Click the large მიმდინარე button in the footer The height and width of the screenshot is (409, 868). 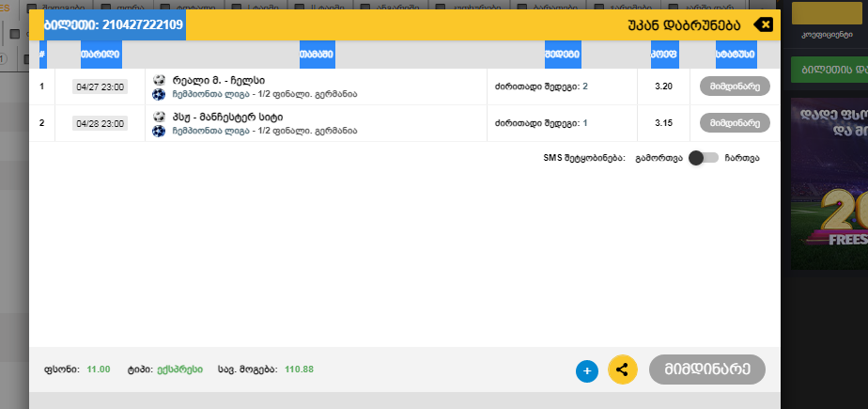pyautogui.click(x=707, y=370)
